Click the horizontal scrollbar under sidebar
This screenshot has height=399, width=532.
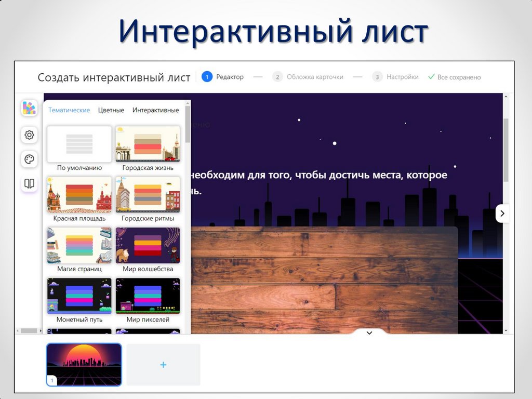[x=29, y=330]
